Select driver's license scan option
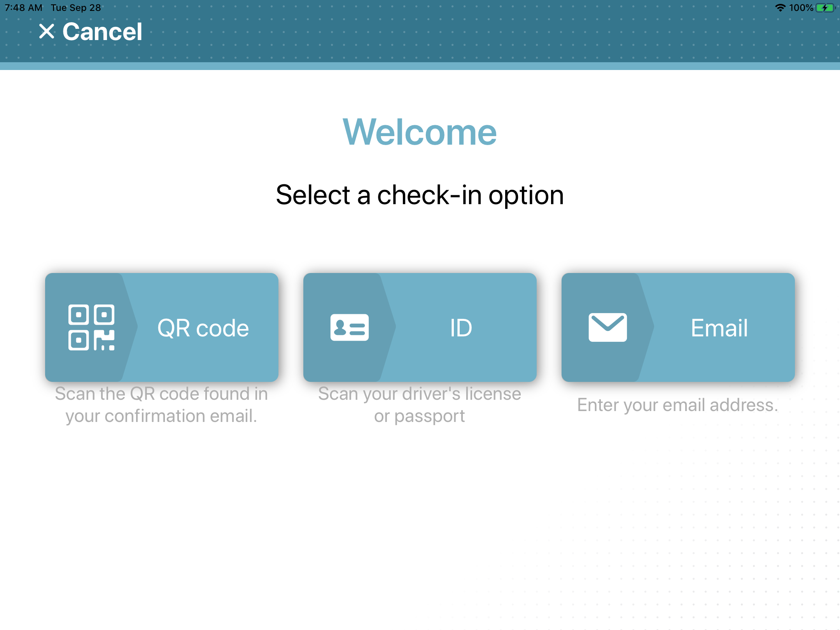This screenshot has height=630, width=840. pos(420,327)
